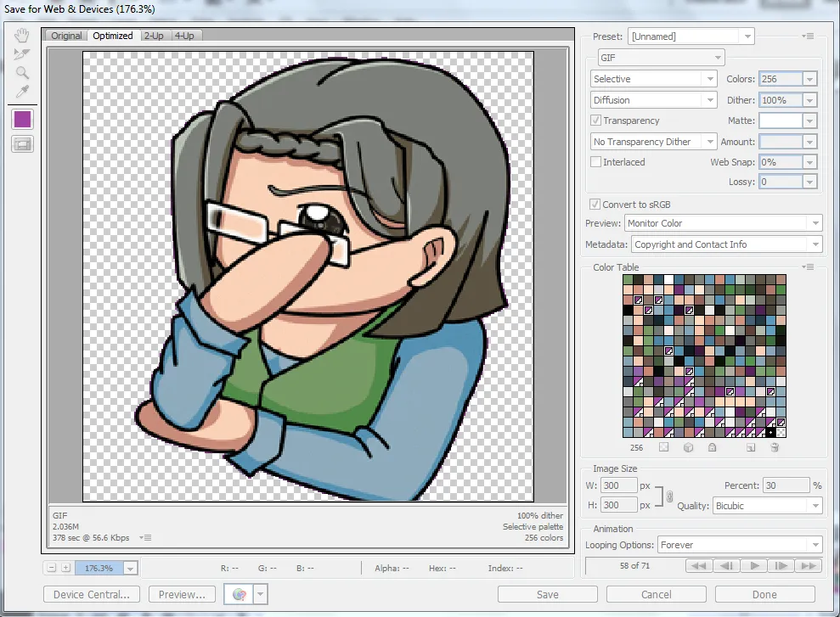Toggle Convert to sRGB checkbox
840x617 pixels.
tap(595, 205)
